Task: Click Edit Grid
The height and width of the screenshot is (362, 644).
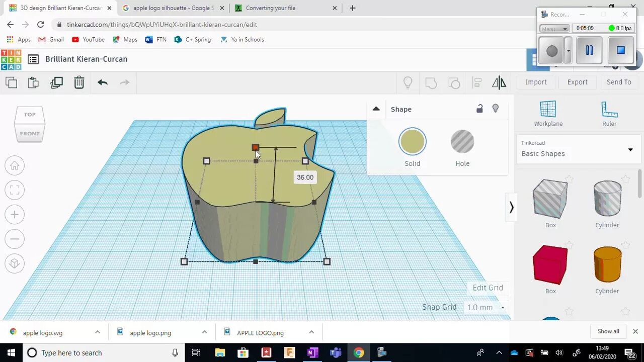Action: point(488,288)
